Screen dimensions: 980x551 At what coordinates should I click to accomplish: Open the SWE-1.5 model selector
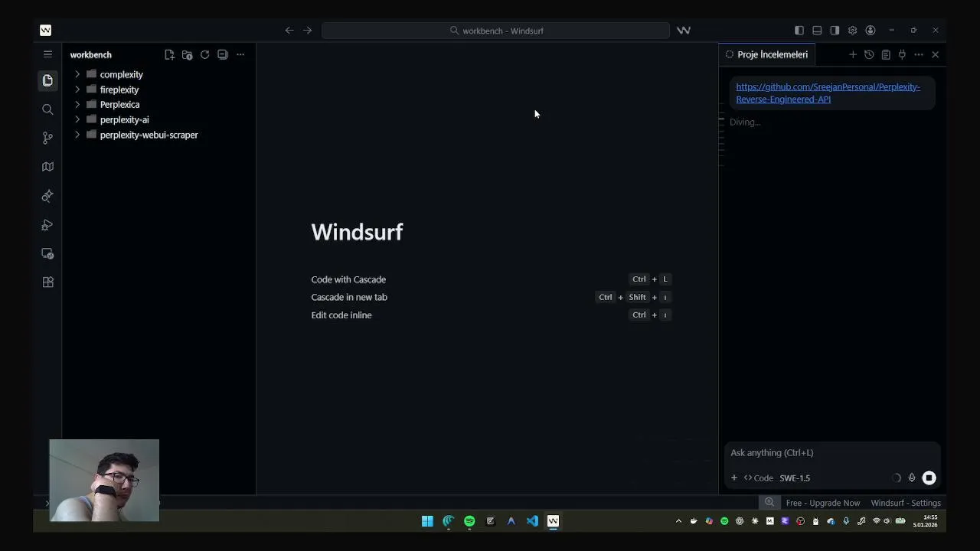tap(795, 478)
